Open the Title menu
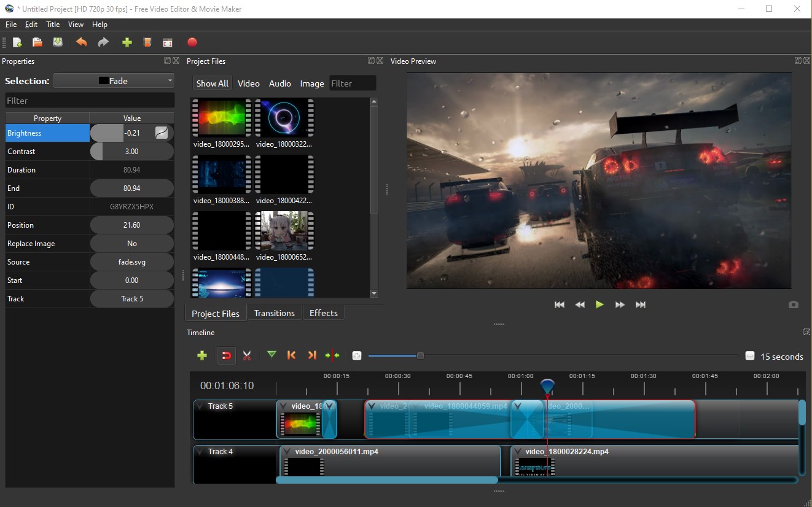This screenshot has width=812, height=507. coord(53,25)
